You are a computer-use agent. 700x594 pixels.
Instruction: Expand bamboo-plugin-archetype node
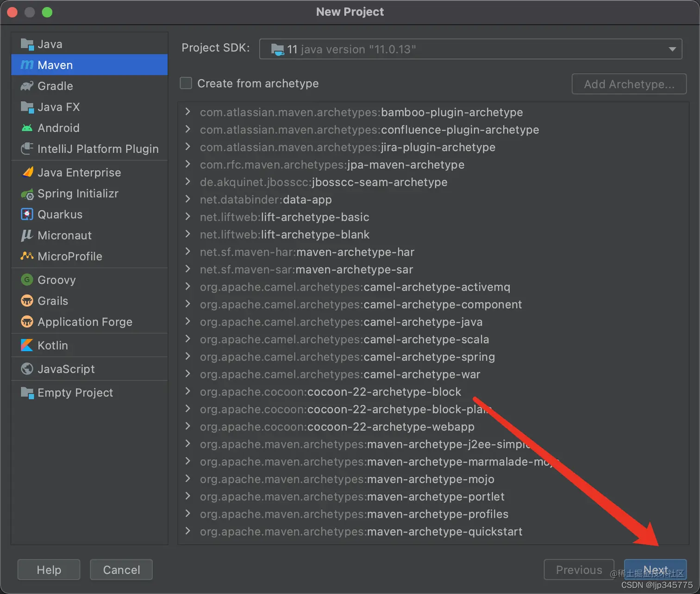(x=187, y=112)
